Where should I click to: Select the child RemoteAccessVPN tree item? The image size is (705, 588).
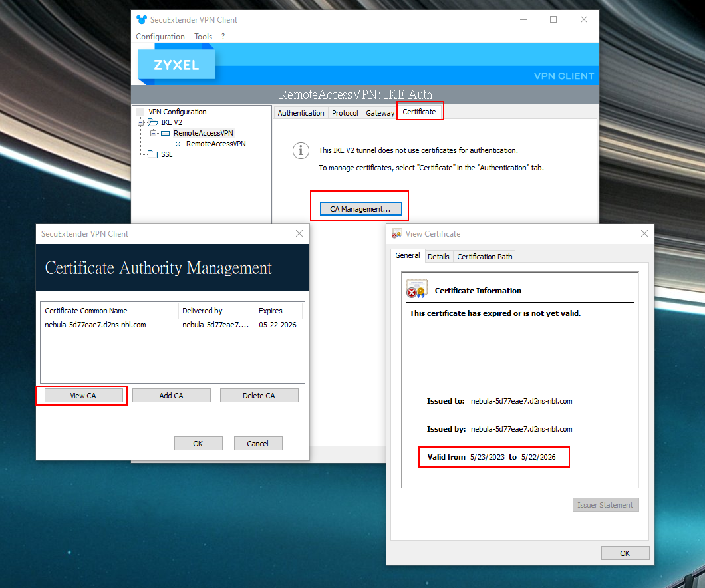(x=215, y=144)
